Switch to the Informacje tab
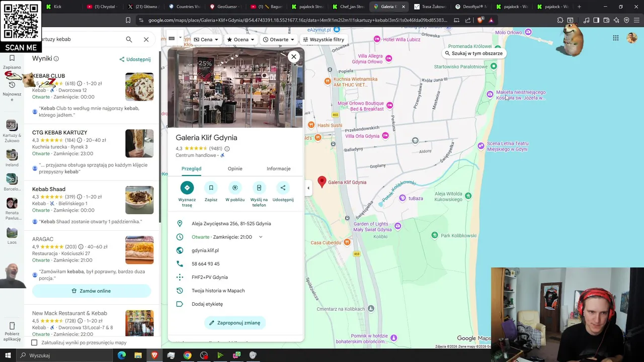Viewport: 644px width, 362px height. click(279, 168)
